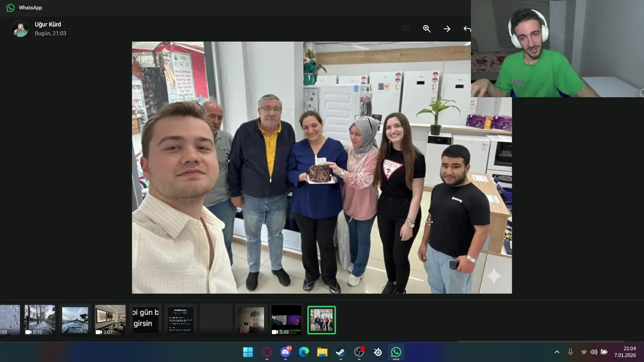This screenshot has height=362, width=644.
Task: Click the reply curved-arrow icon
Action: click(x=467, y=29)
